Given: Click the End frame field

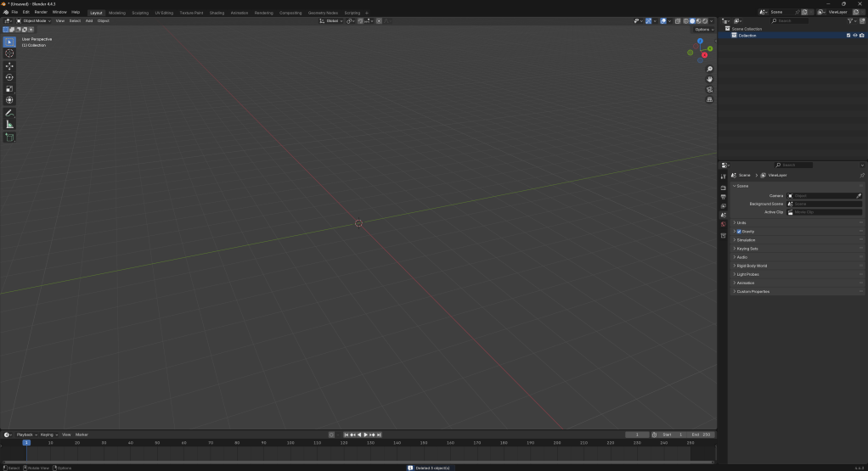Looking at the screenshot, I should point(702,435).
